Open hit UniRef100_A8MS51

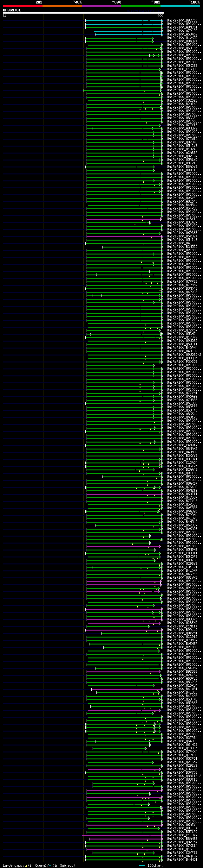[182, 27]
